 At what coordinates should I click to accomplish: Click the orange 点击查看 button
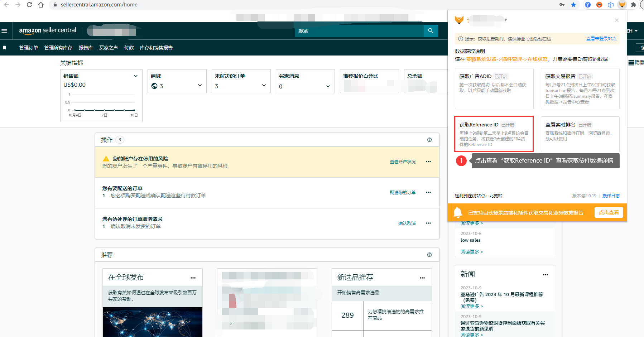[x=609, y=212]
